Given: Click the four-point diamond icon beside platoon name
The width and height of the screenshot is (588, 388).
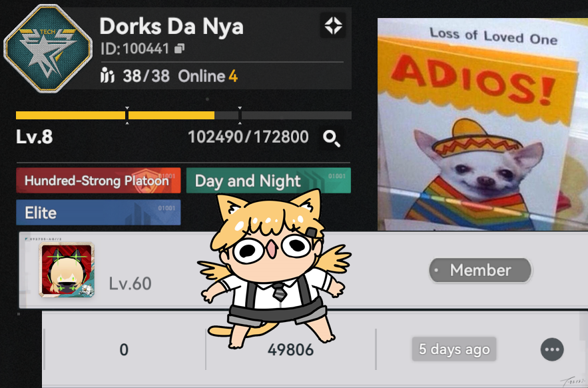Looking at the screenshot, I should (333, 25).
